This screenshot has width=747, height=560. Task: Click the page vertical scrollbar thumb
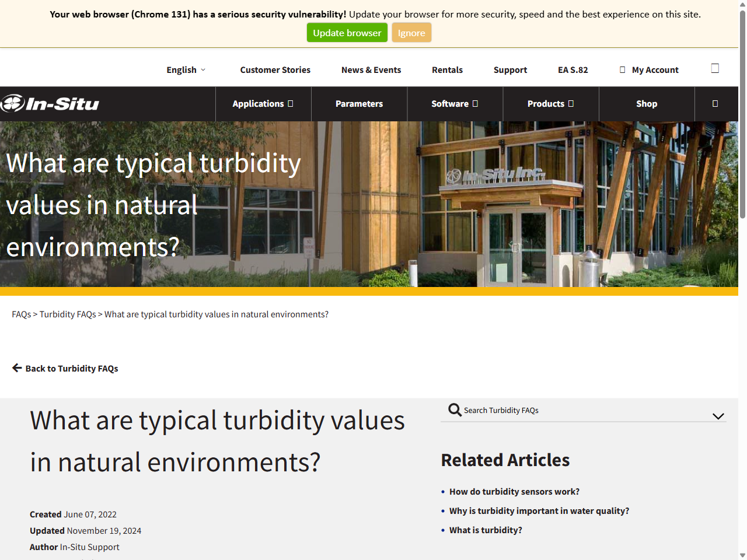(x=742, y=117)
